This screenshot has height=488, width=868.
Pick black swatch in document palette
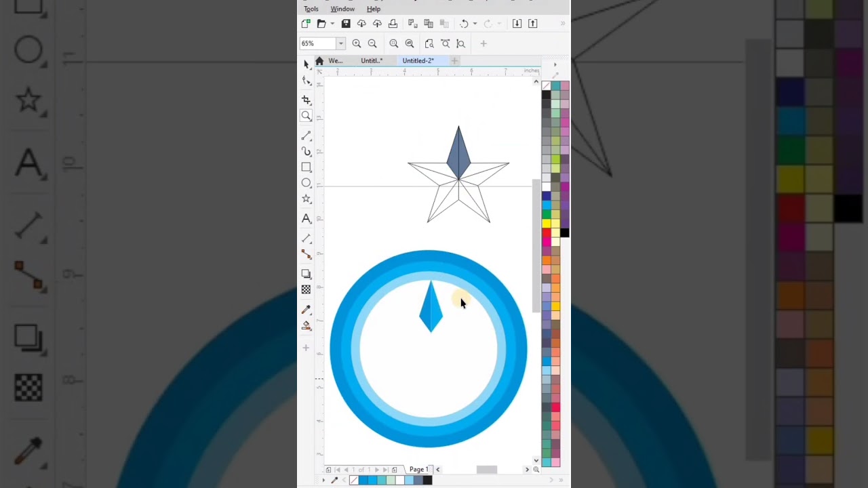click(x=427, y=480)
